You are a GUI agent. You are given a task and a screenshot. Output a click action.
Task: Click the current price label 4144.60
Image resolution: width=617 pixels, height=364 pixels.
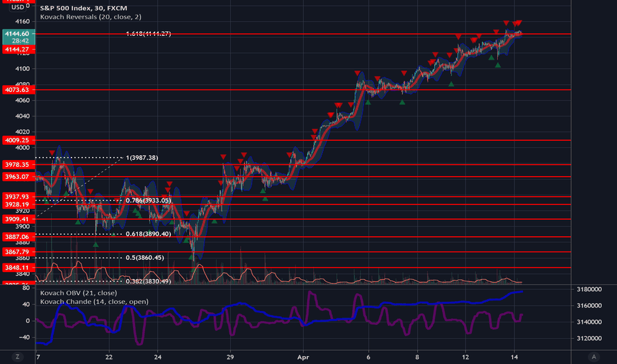tap(19, 34)
